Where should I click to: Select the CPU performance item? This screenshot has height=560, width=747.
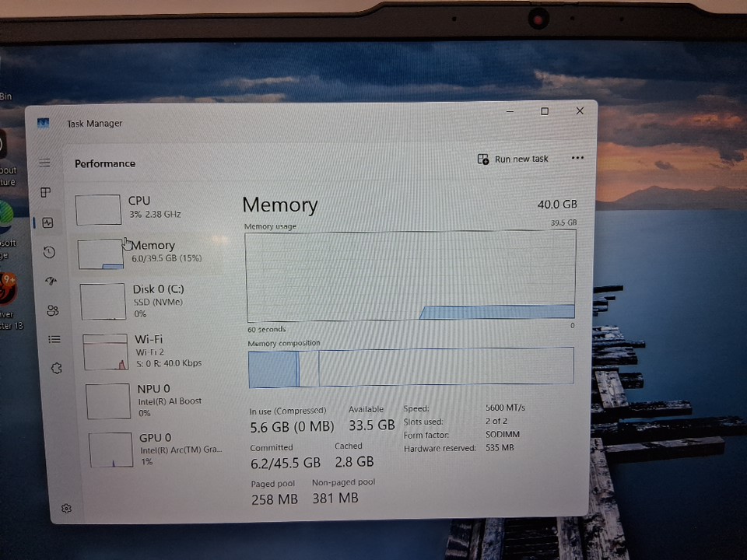coord(148,208)
